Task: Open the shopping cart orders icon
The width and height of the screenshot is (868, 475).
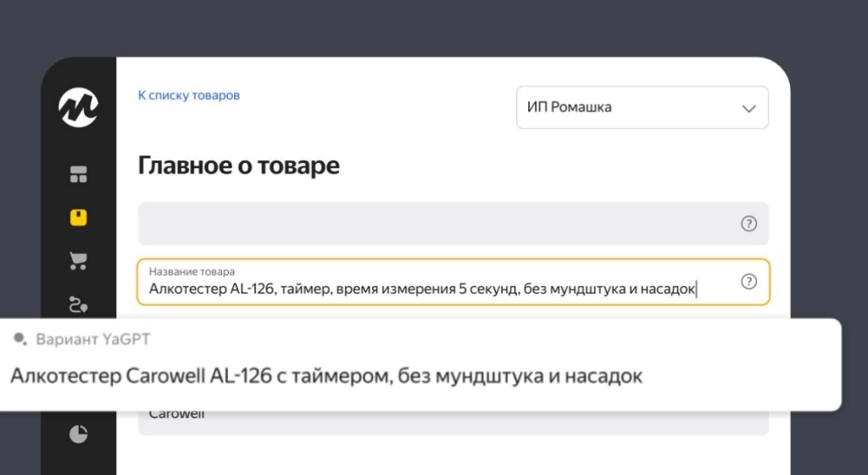Action: click(78, 260)
